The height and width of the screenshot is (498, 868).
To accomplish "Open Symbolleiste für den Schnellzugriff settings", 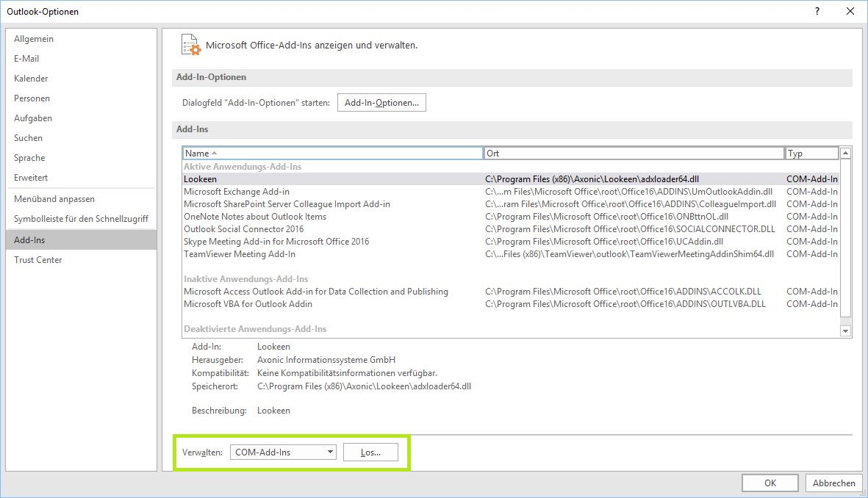I will [81, 219].
